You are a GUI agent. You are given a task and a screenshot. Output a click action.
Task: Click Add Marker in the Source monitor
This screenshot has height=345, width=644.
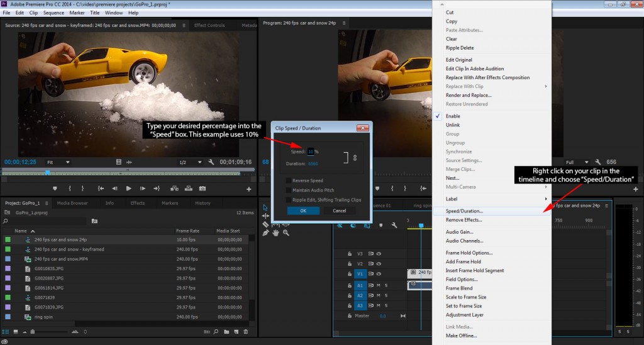(55, 189)
